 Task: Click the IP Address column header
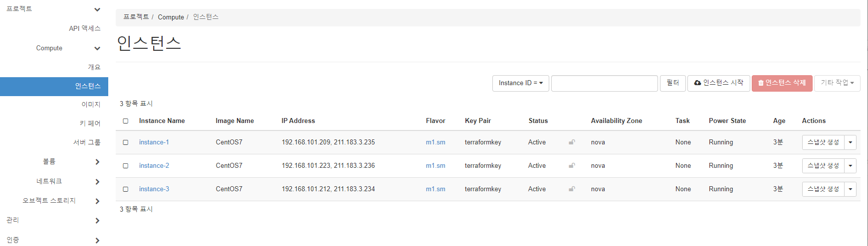click(x=298, y=121)
